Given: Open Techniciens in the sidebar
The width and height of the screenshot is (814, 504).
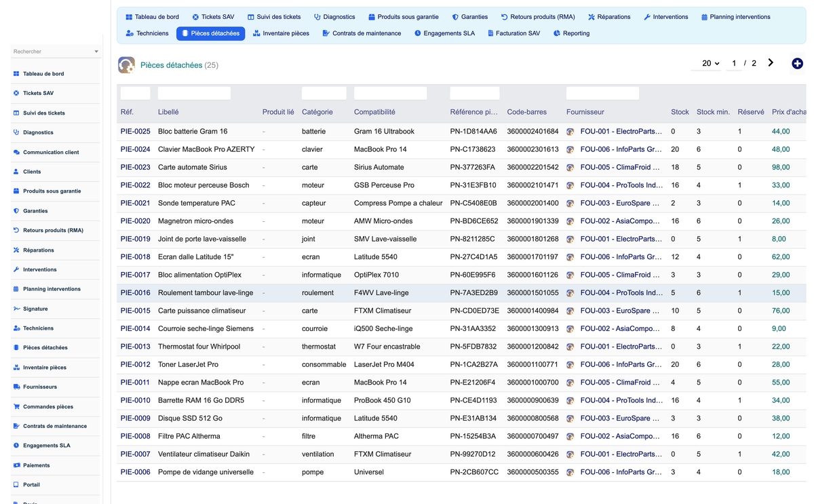Looking at the screenshot, I should pyautogui.click(x=38, y=328).
